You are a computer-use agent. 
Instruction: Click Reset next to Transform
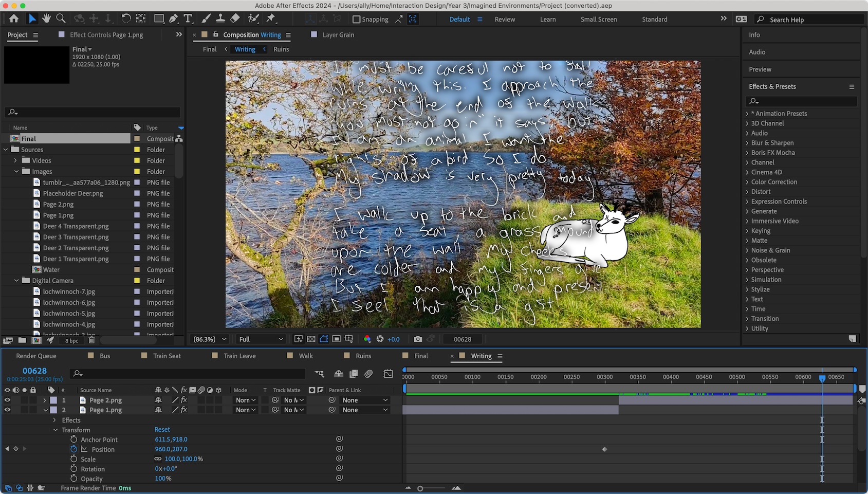[x=162, y=429]
